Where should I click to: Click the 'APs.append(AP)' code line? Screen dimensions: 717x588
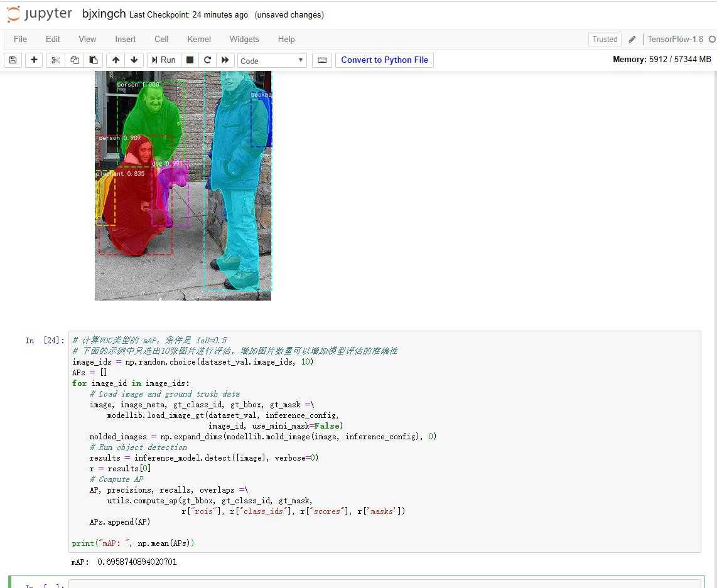pos(120,521)
